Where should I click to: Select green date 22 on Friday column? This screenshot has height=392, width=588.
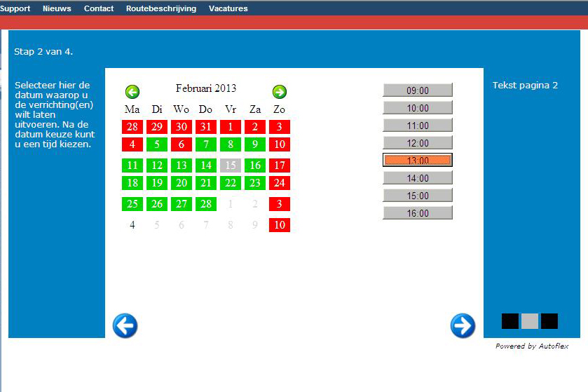[x=231, y=183]
